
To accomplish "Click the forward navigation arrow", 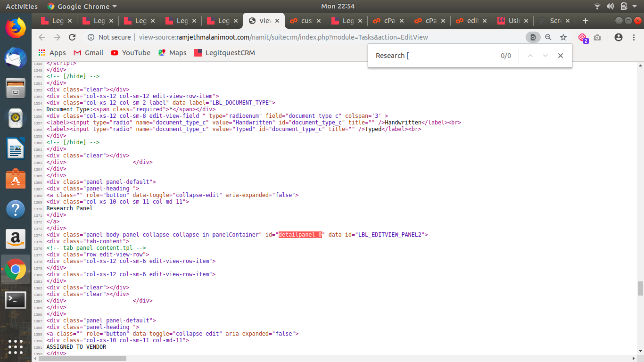I will click(57, 37).
